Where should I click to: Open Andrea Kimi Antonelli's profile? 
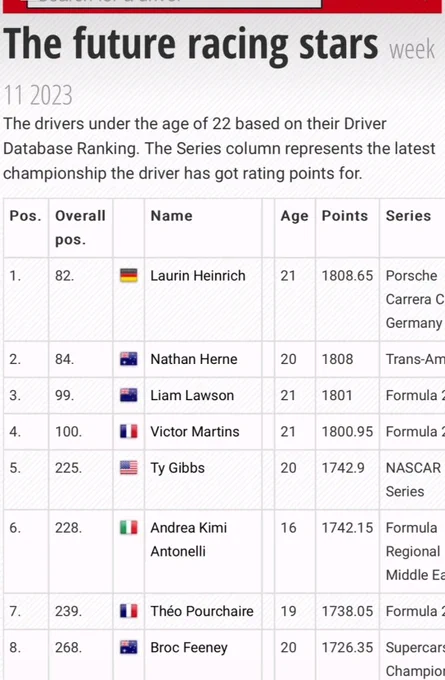(x=189, y=539)
